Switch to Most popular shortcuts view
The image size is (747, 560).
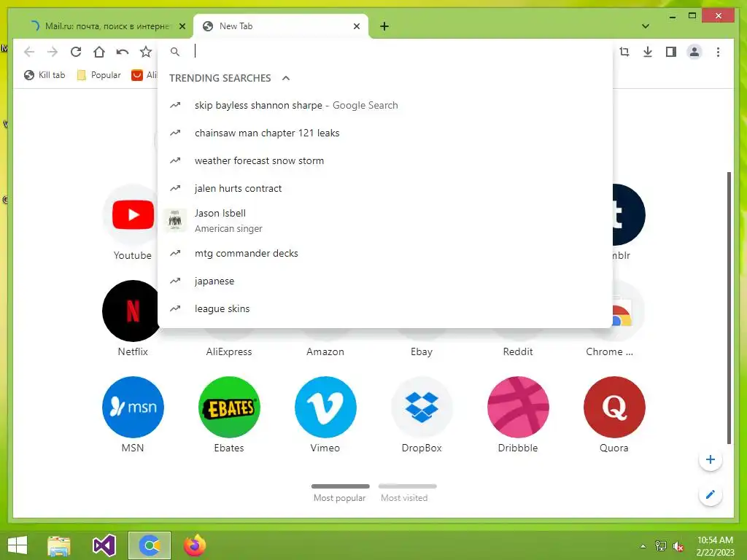pos(340,494)
